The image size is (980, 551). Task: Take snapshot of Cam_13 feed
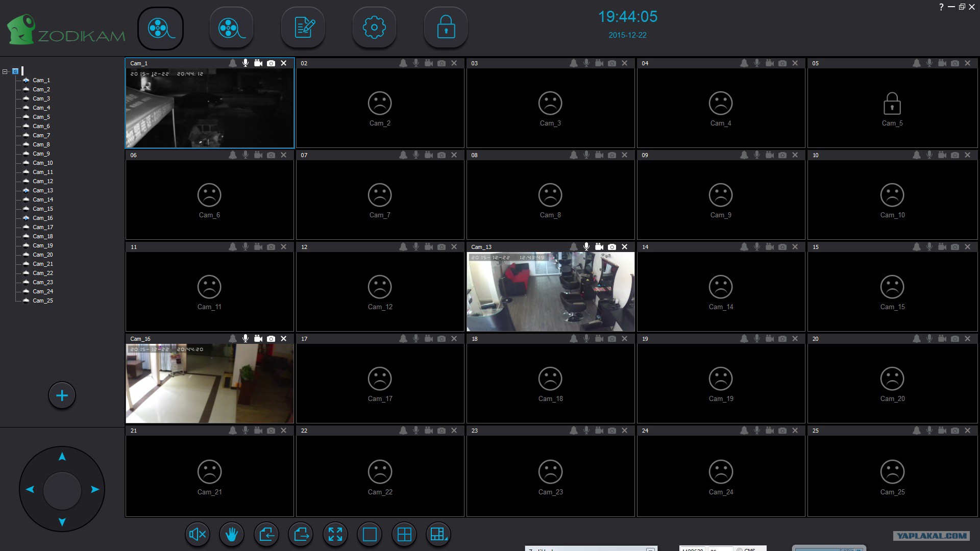click(612, 247)
